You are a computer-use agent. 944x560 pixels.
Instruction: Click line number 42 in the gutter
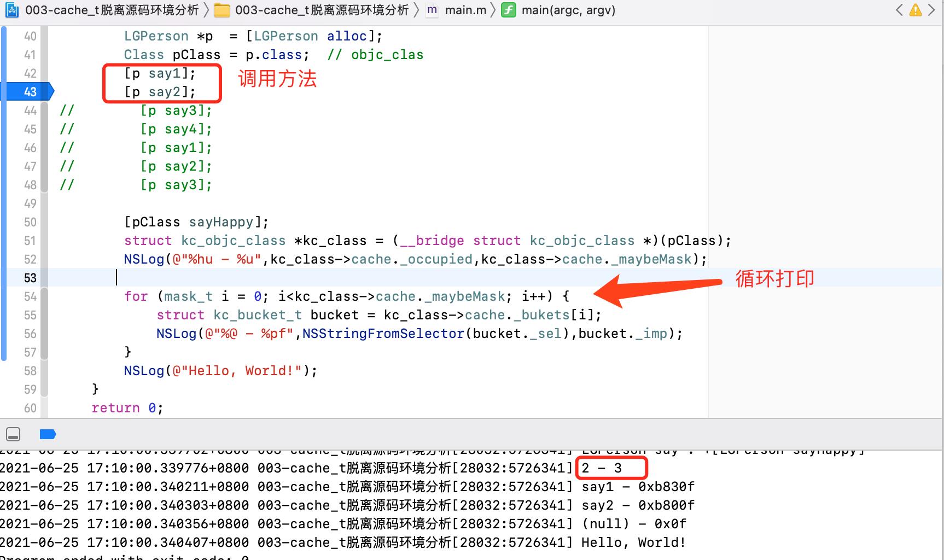(x=30, y=73)
